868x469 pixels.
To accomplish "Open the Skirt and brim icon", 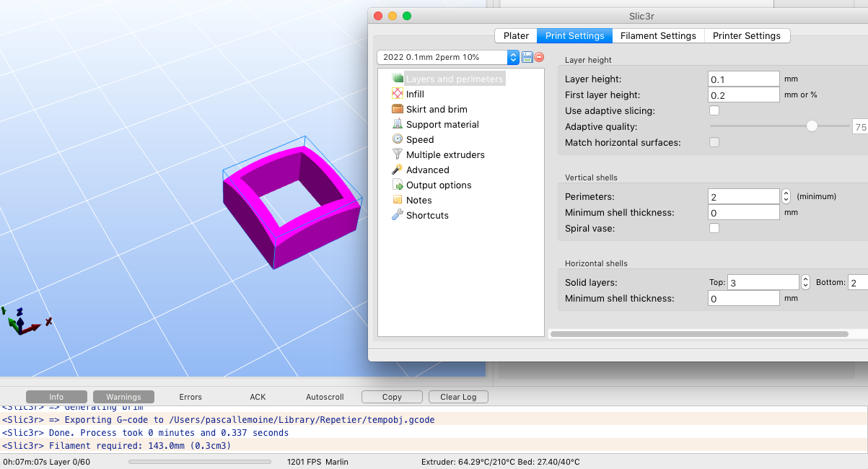I will [x=398, y=109].
